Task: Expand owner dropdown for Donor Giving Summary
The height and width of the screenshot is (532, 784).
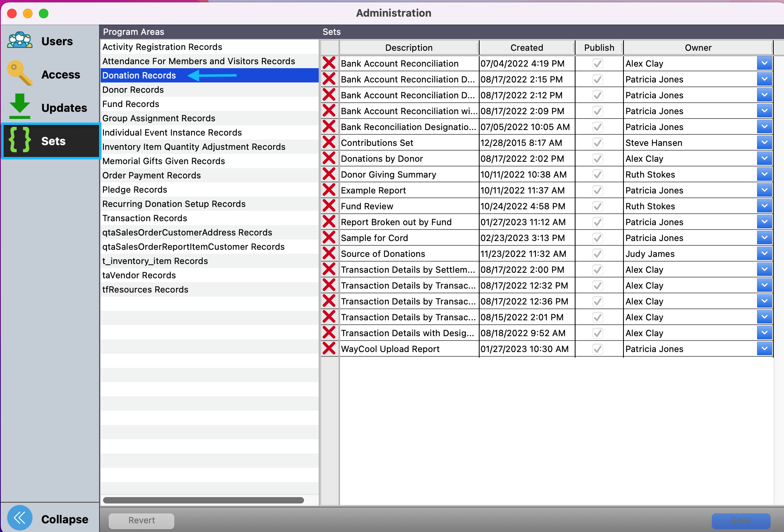Action: (764, 174)
